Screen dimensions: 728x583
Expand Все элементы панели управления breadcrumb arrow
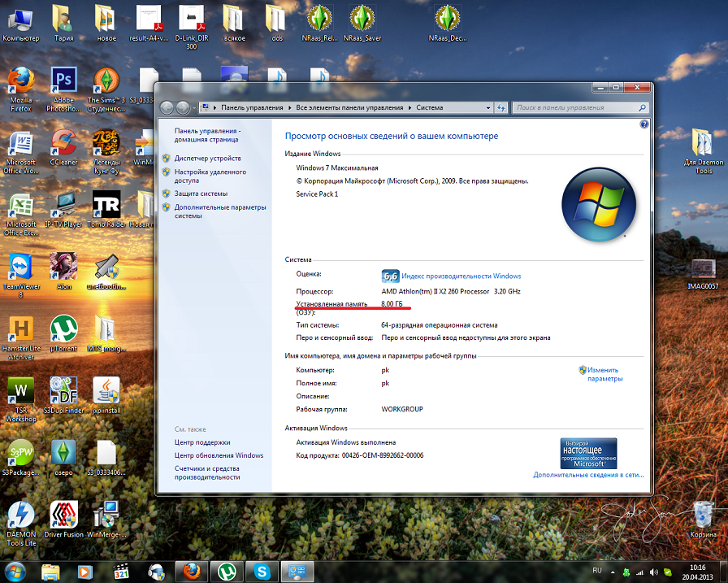410,108
